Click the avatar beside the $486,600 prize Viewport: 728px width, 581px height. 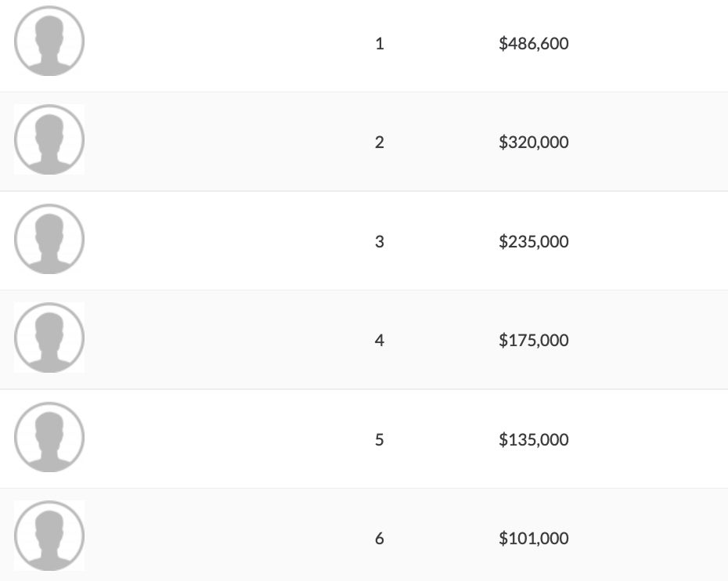point(49,41)
